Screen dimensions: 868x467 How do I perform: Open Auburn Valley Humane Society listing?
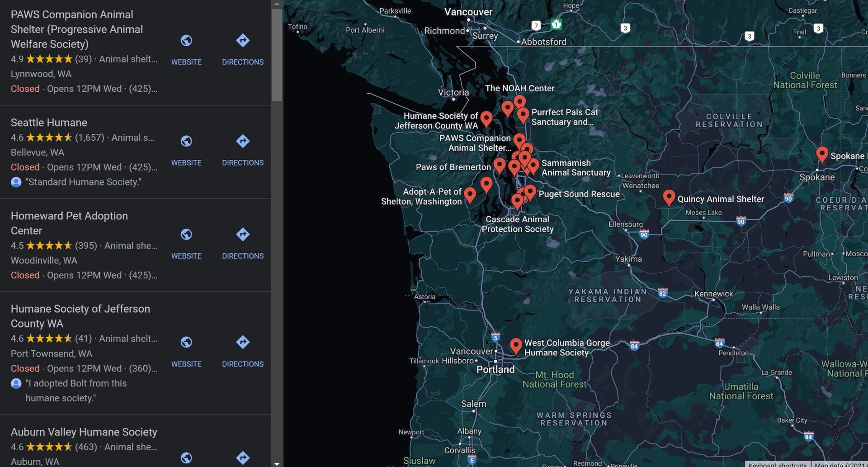tap(84, 432)
